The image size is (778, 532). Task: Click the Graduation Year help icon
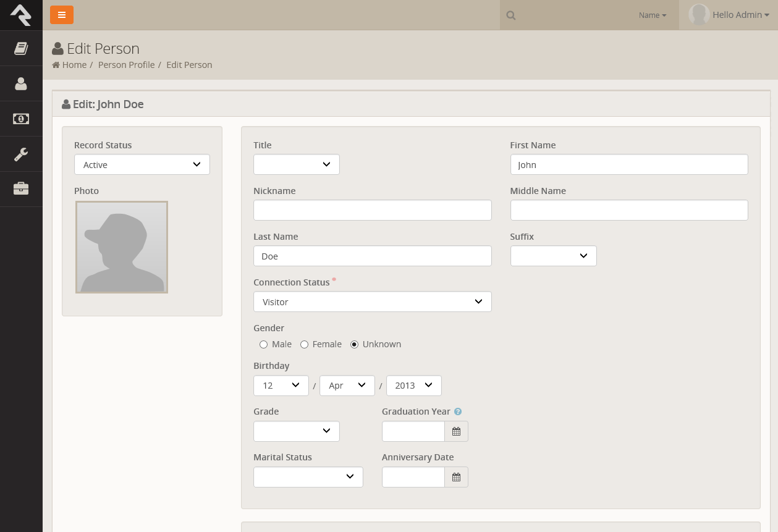point(458,412)
